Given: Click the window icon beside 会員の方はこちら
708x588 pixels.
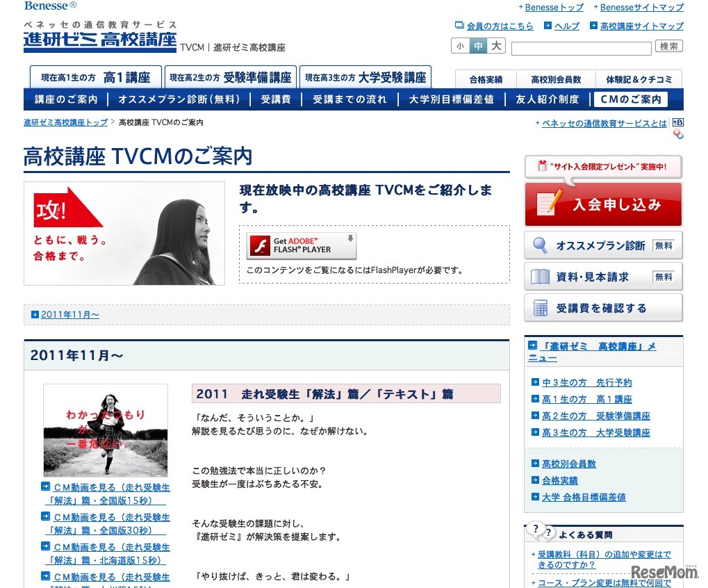Looking at the screenshot, I should (459, 25).
